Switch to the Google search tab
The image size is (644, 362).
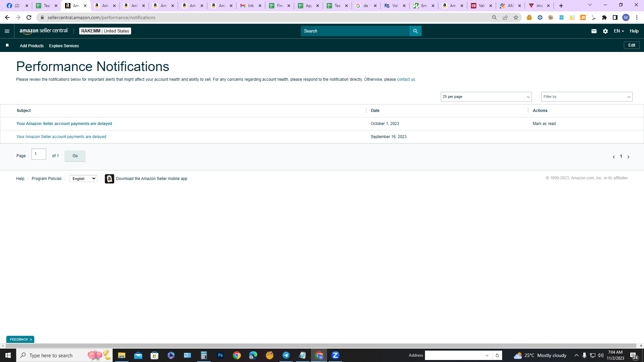(366, 6)
